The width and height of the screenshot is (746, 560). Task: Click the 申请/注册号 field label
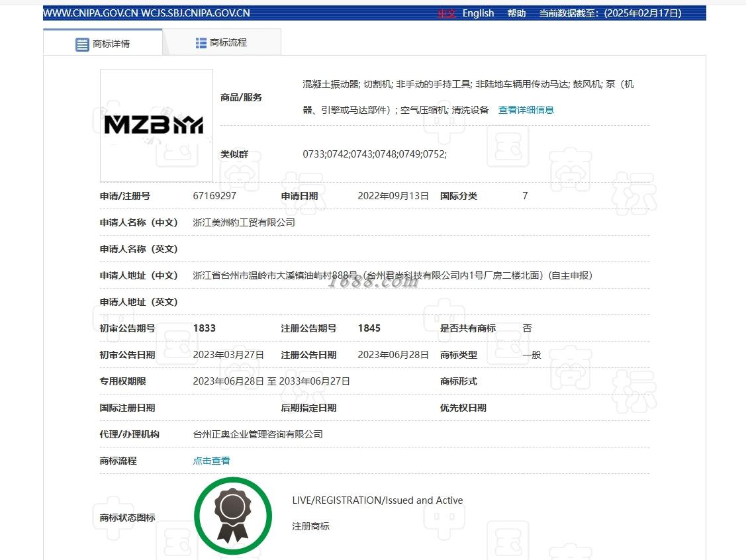click(124, 196)
